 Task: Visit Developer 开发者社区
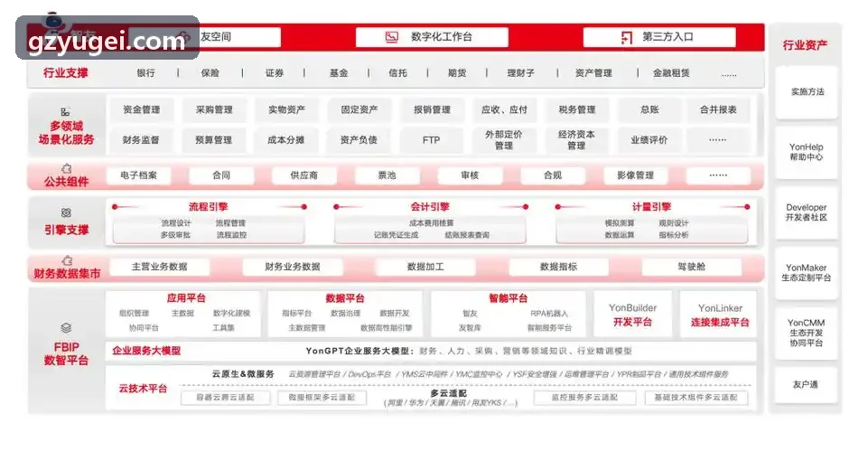pyautogui.click(x=807, y=212)
